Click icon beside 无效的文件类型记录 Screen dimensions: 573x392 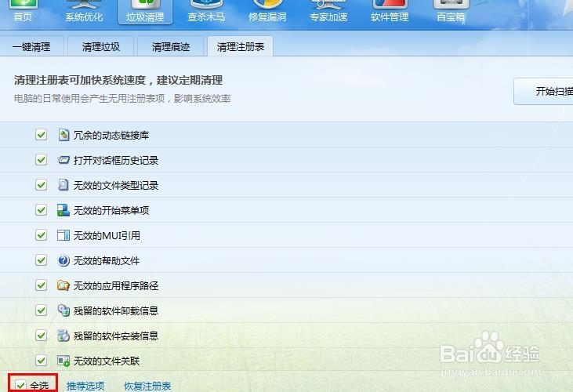[x=63, y=185]
